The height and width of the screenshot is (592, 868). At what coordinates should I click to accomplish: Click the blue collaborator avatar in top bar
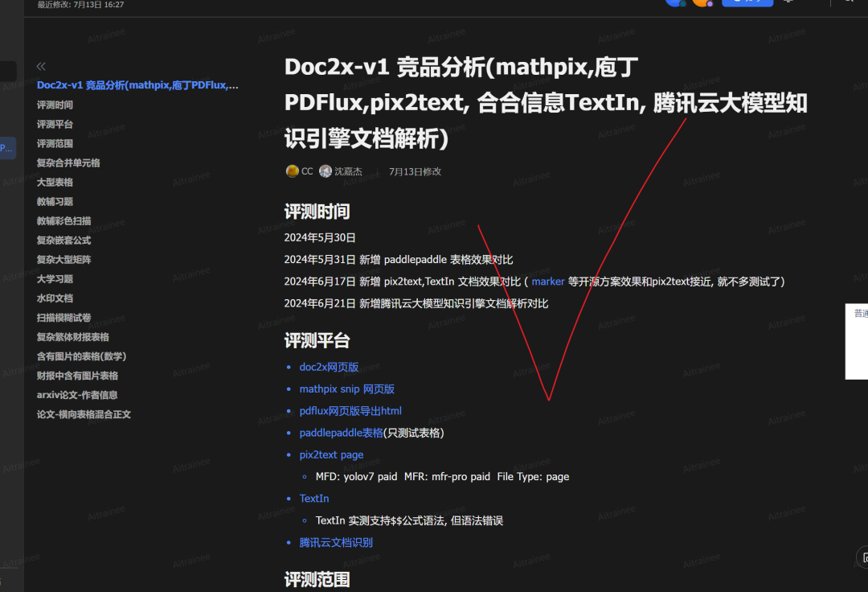677,4
